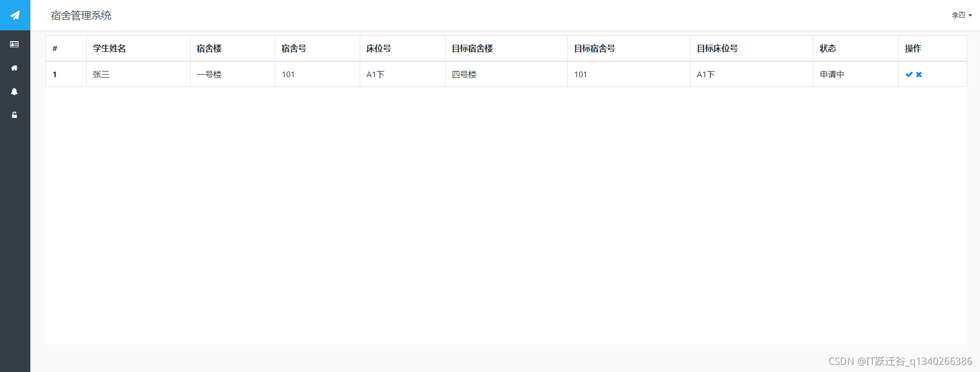Open the ID card sidebar icon
The height and width of the screenshot is (372, 980).
click(14, 45)
